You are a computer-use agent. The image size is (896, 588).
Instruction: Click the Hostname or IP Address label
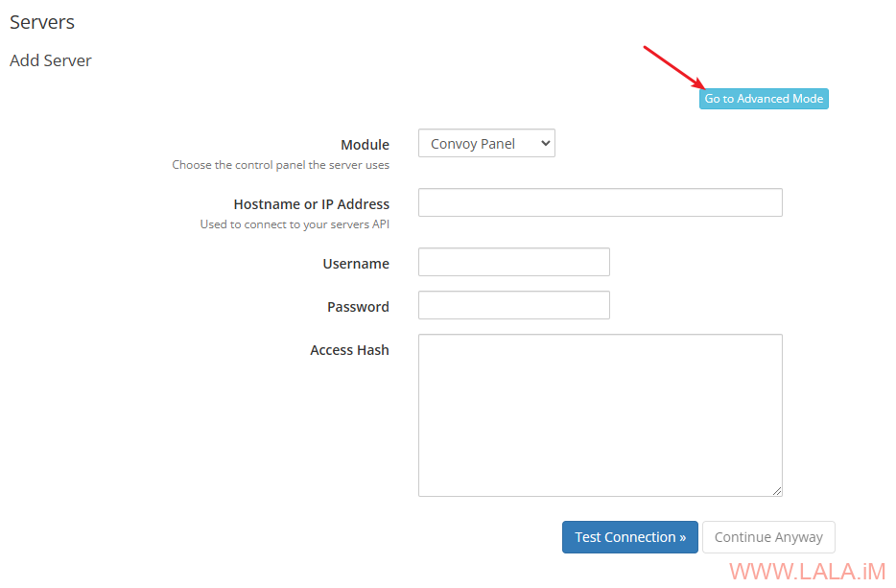coord(311,204)
